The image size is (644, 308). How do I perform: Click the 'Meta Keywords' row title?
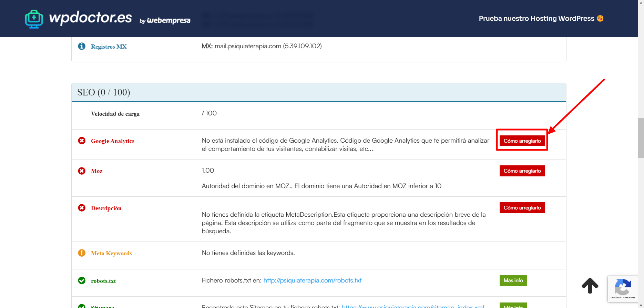click(111, 253)
